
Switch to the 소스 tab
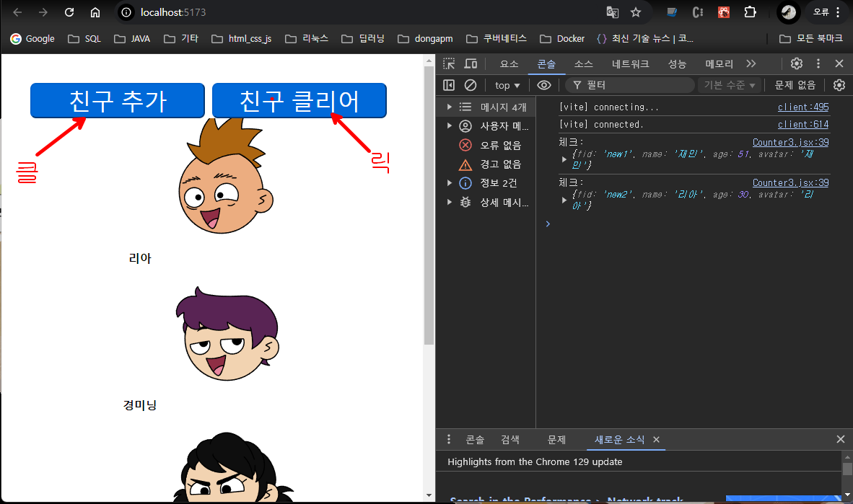[583, 64]
